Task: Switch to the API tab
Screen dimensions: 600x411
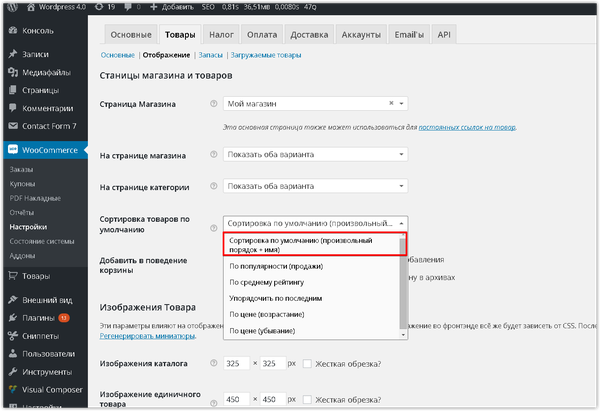Action: tap(444, 35)
